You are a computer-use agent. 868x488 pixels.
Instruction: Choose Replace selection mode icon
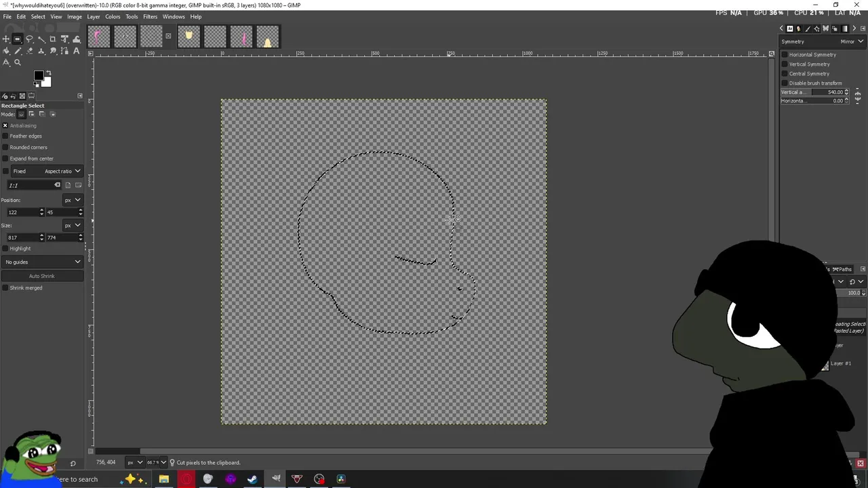(21, 114)
